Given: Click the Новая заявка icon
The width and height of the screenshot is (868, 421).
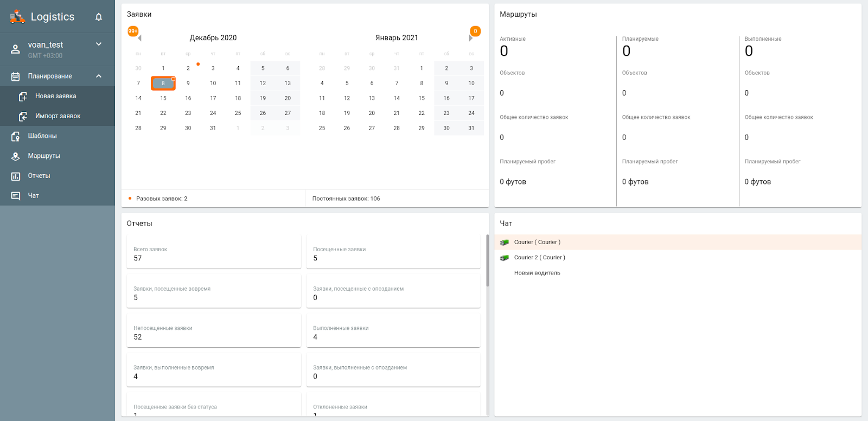Looking at the screenshot, I should tap(23, 97).
